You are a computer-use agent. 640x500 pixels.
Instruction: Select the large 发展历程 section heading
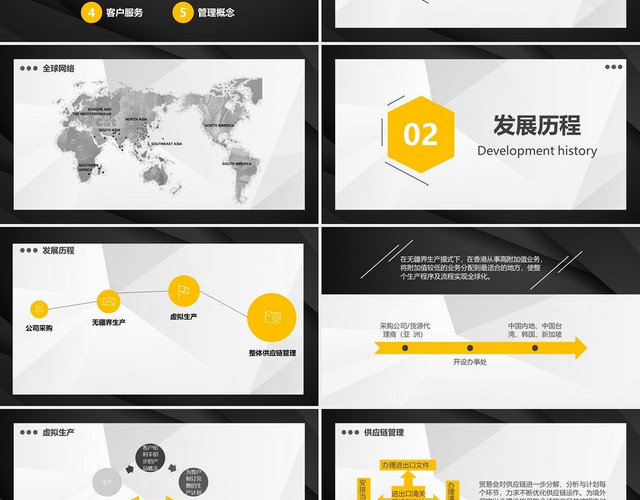pos(537,125)
